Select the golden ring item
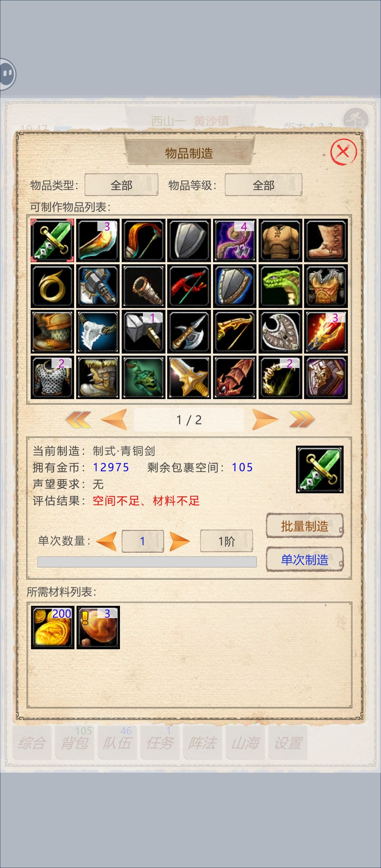Viewport: 381px width, 868px height. coord(52,286)
